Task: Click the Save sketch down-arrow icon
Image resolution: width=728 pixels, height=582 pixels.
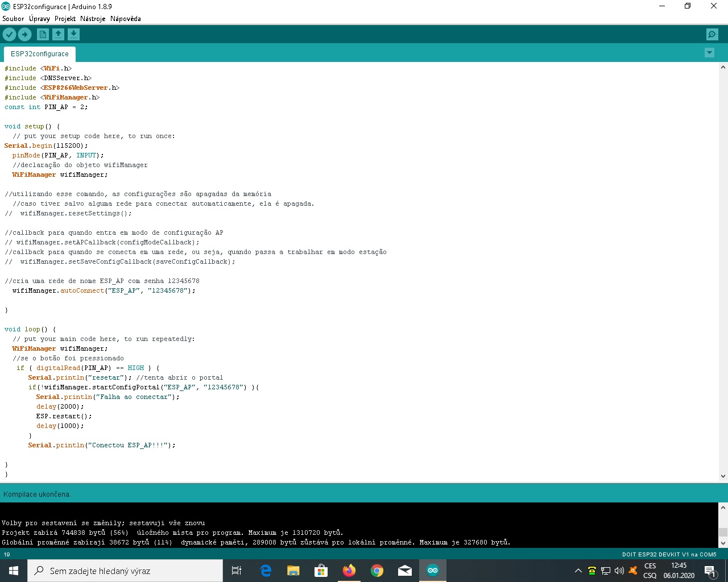Action: (73, 35)
